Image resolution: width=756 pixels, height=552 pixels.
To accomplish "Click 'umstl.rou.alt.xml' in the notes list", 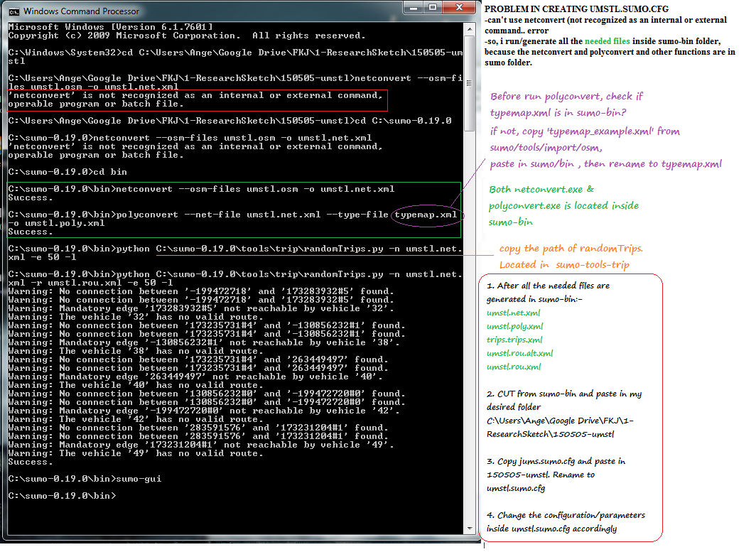I will click(x=520, y=353).
